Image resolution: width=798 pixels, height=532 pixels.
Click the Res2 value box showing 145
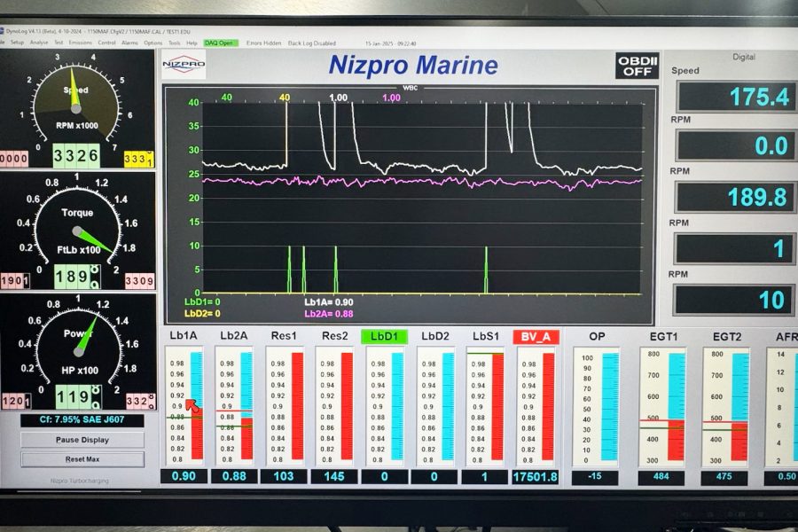click(334, 476)
